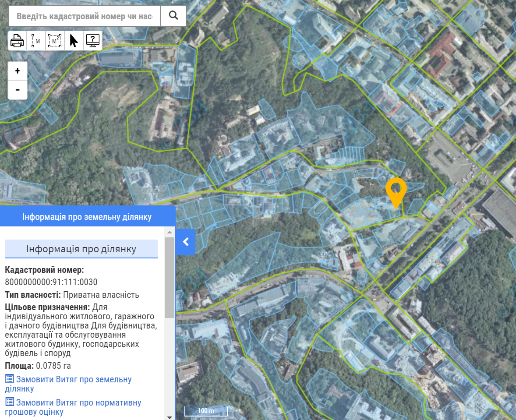Zoom in with the plus button

(18, 71)
